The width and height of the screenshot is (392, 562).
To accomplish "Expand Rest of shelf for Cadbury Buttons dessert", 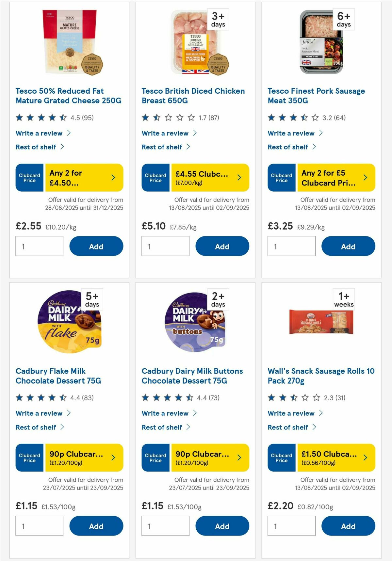I will point(162,427).
